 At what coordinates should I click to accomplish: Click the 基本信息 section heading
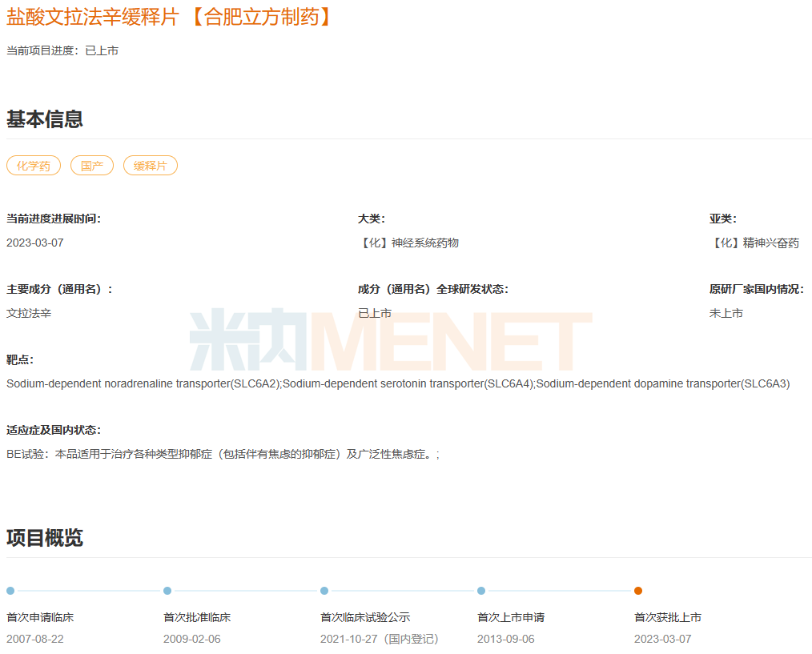pyautogui.click(x=45, y=119)
